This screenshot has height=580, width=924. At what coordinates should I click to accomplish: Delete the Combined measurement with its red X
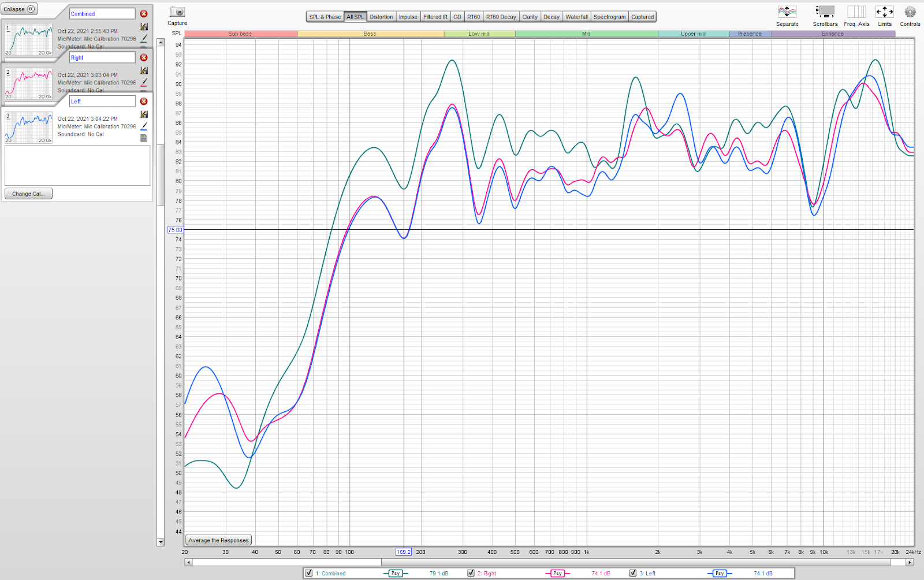point(144,14)
